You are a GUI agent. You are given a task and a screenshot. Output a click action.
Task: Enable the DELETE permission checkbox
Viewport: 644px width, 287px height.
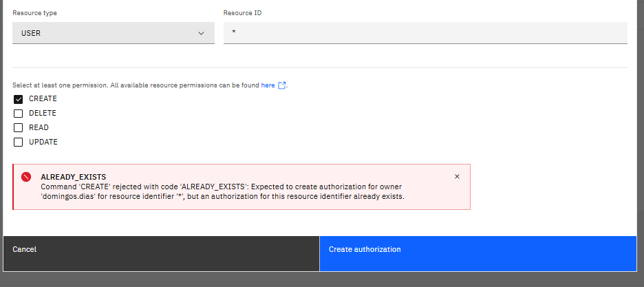pyautogui.click(x=18, y=114)
